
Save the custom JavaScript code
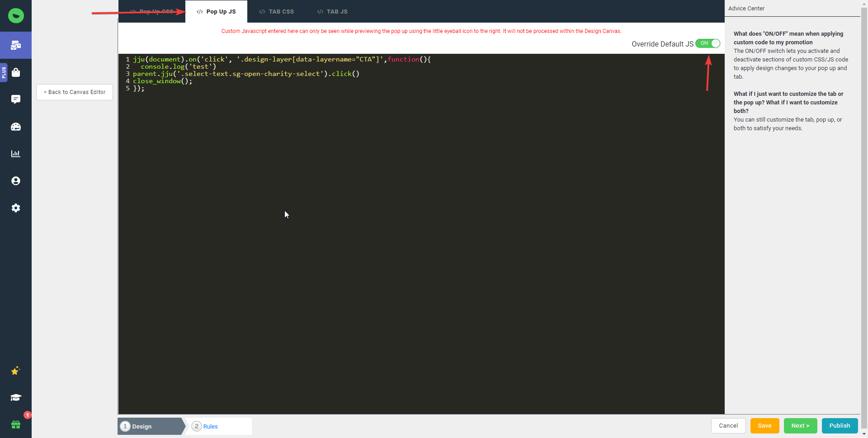764,425
